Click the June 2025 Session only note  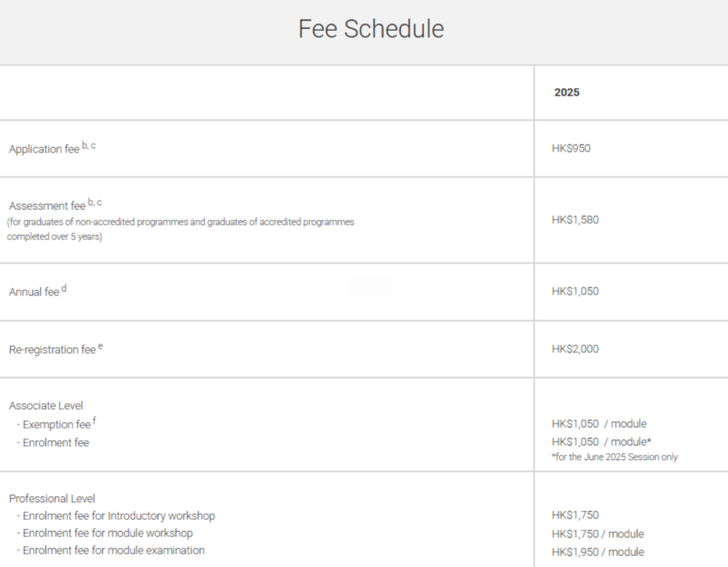[x=615, y=457]
